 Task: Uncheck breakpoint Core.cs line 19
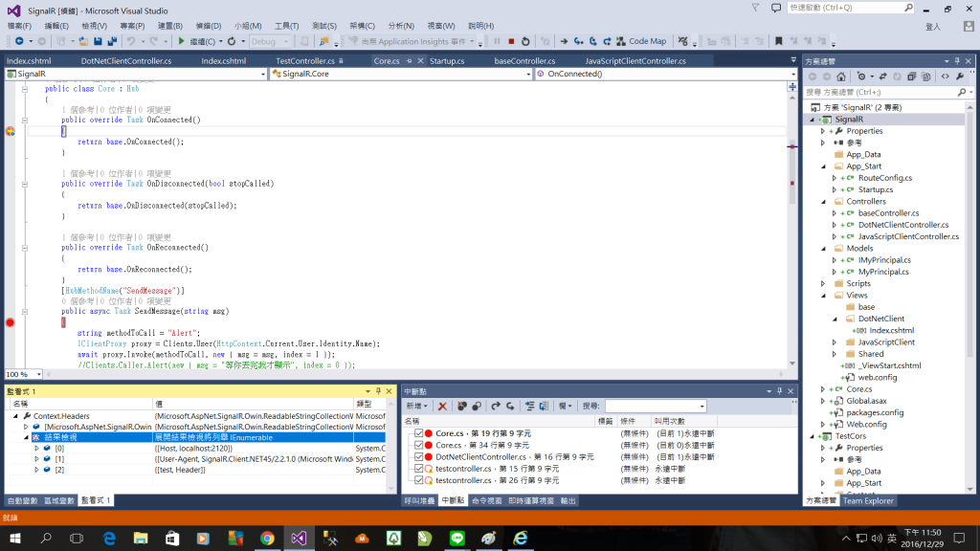(x=419, y=433)
